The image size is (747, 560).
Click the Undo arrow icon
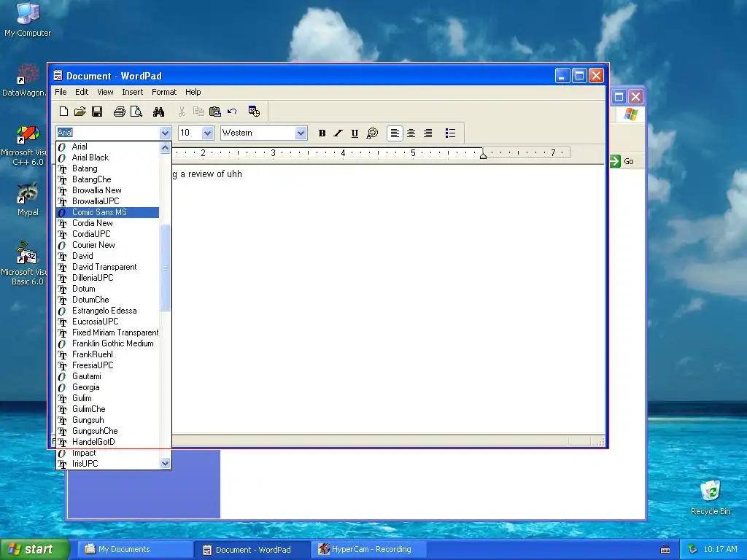(x=232, y=112)
